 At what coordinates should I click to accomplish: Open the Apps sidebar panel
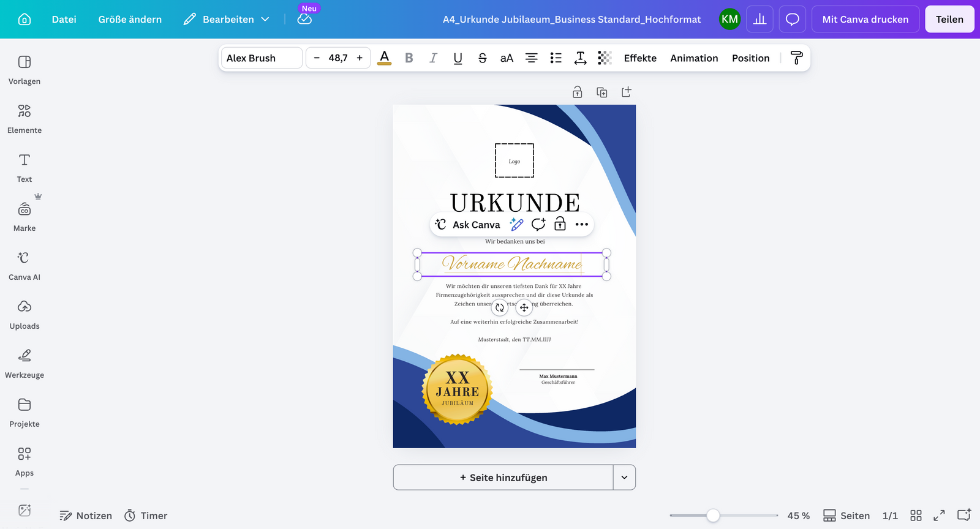[x=24, y=462]
